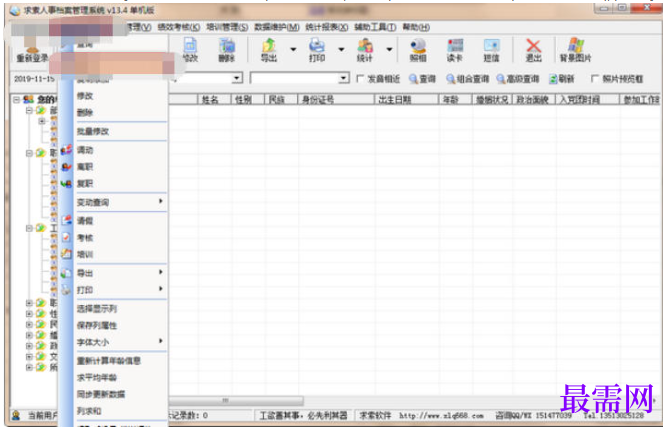Screen dimensions: 672x430
Task: Click the 删除 toolbar icon
Action: 227,50
